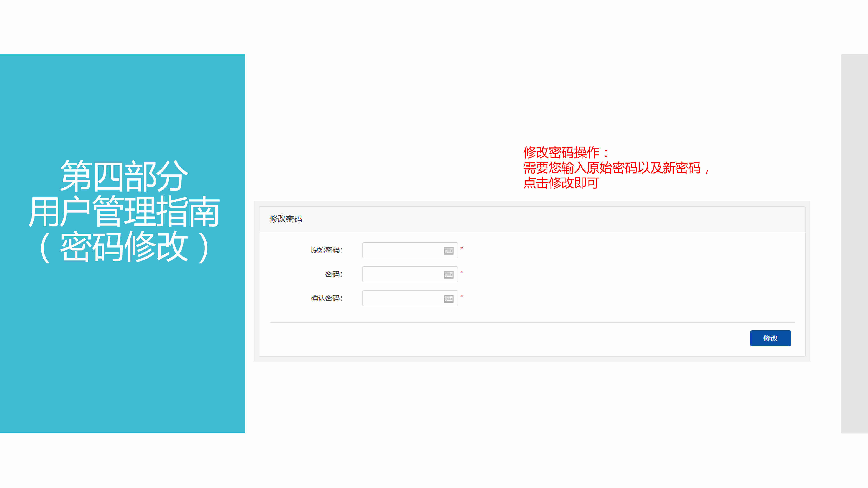Click title text 第四部分
The height and width of the screenshot is (488, 868).
[124, 176]
